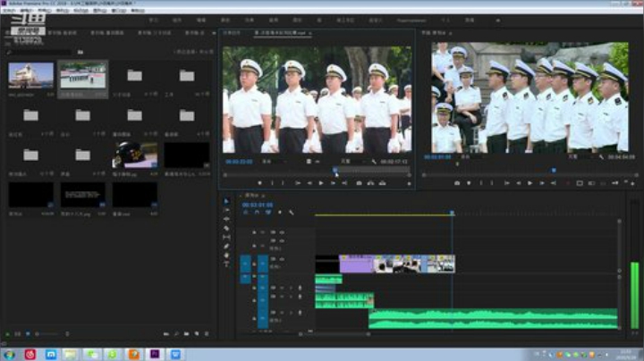Switch to the Effect Controls tab

point(232,33)
